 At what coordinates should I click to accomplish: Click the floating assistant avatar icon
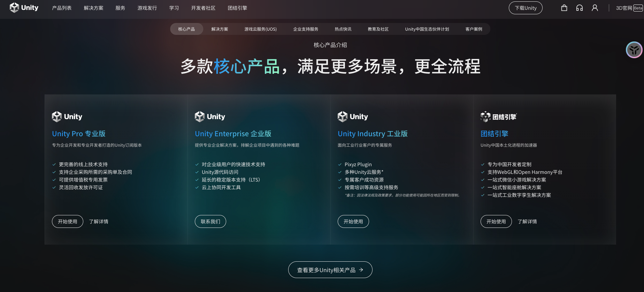tap(634, 50)
